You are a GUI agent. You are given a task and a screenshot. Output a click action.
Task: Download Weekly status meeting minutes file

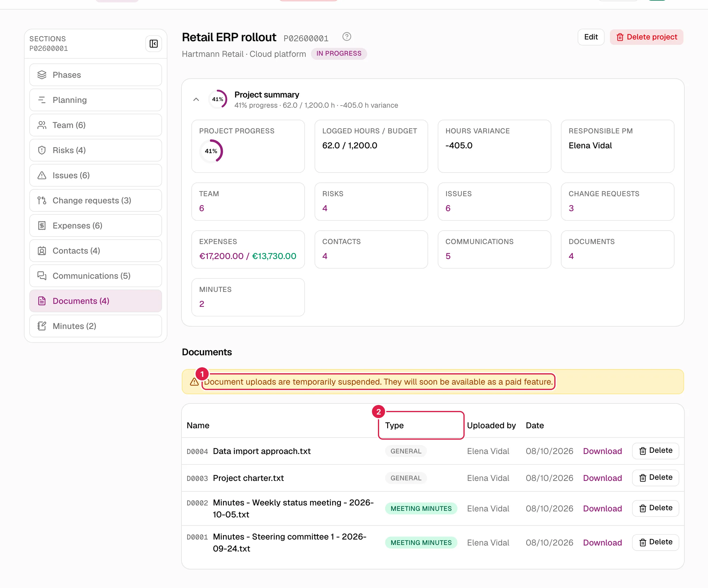coord(602,508)
